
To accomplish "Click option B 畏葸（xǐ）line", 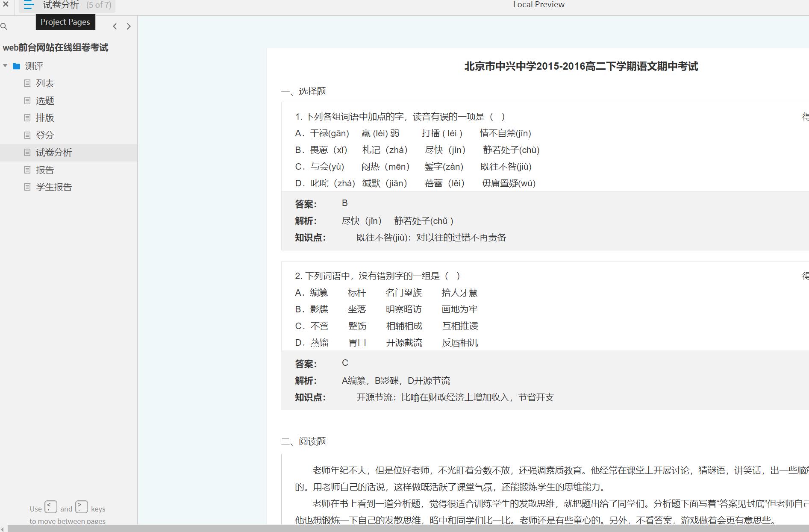I will (x=417, y=150).
